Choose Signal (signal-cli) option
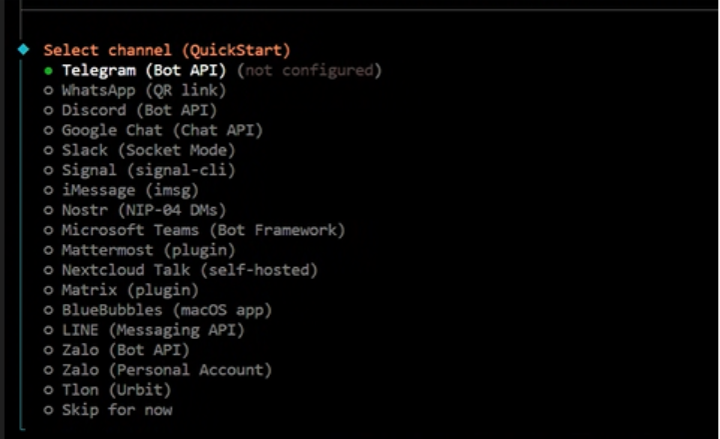The width and height of the screenshot is (720, 439). 148,170
